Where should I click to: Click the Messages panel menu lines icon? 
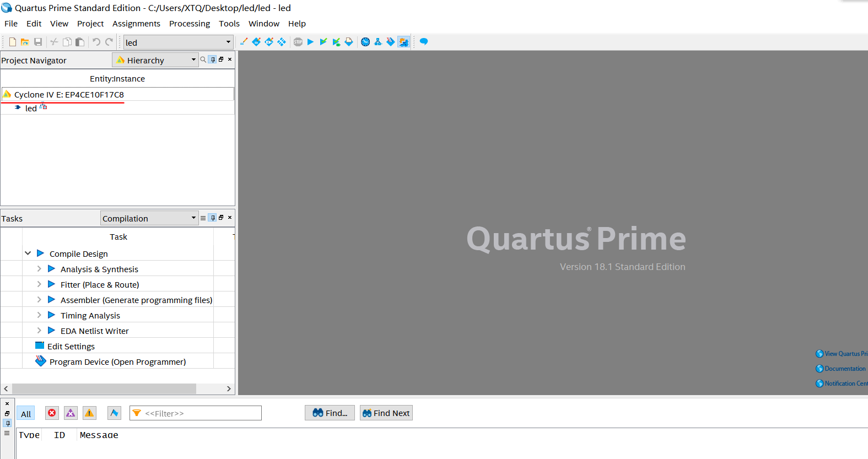coord(7,433)
